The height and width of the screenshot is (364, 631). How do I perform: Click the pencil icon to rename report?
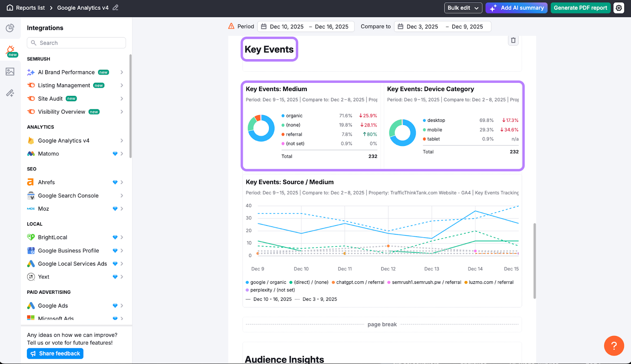(x=116, y=7)
